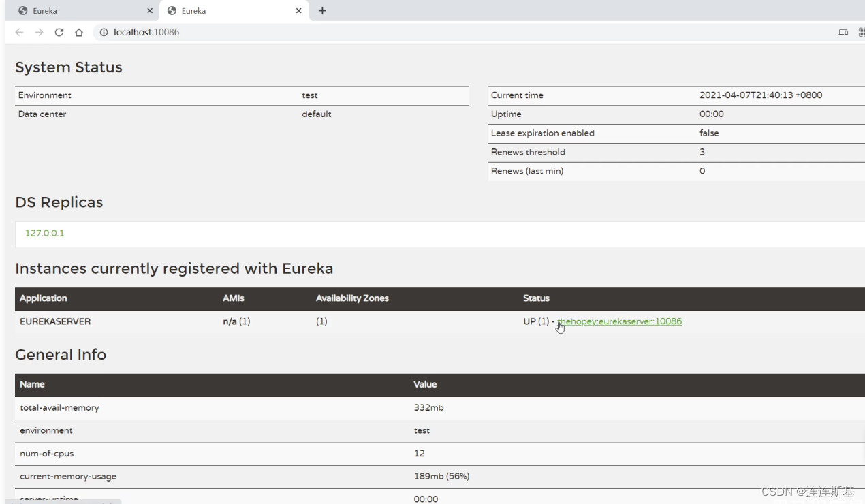Click the Value column header in General Info
This screenshot has width=865, height=504.
[425, 384]
